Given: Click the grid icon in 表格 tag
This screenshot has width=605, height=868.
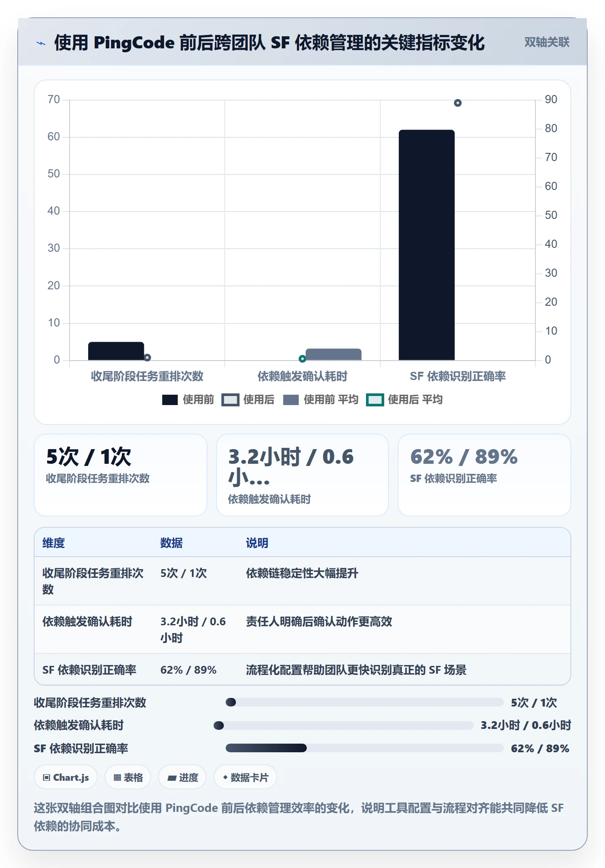Looking at the screenshot, I should coord(117,778).
